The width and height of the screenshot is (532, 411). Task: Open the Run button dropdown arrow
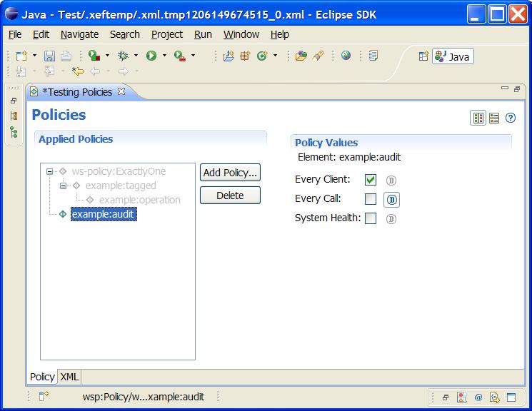[x=164, y=55]
